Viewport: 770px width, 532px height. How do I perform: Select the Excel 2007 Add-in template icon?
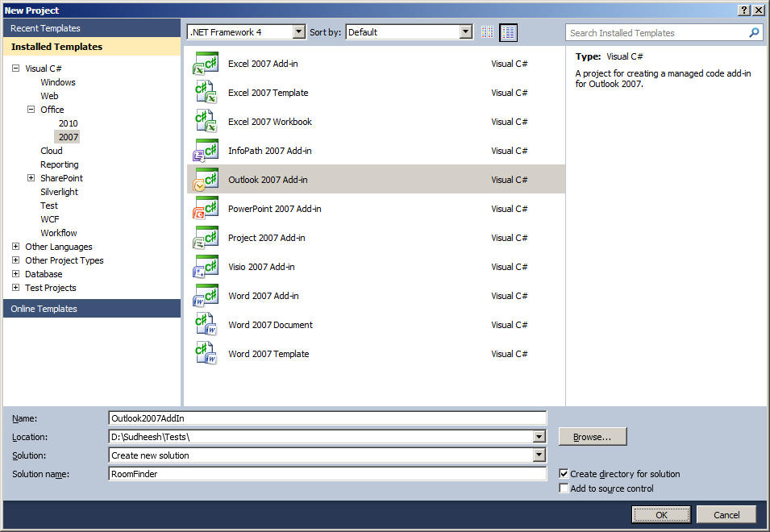click(206, 64)
